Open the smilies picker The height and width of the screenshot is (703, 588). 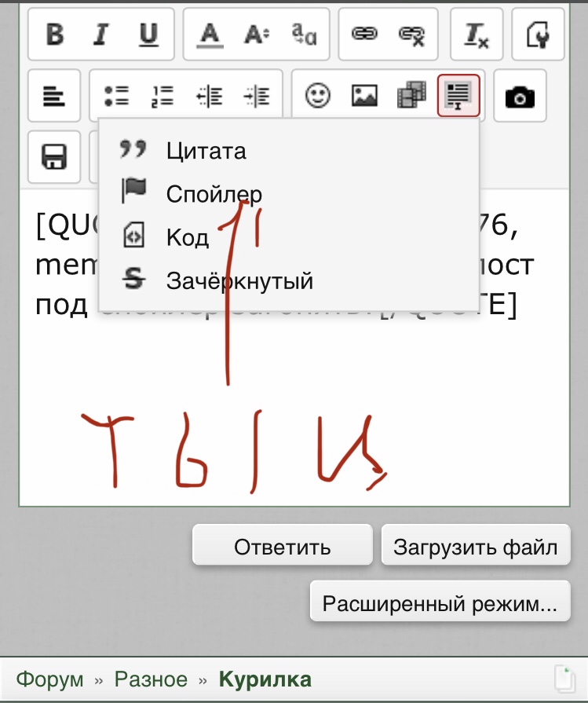318,97
